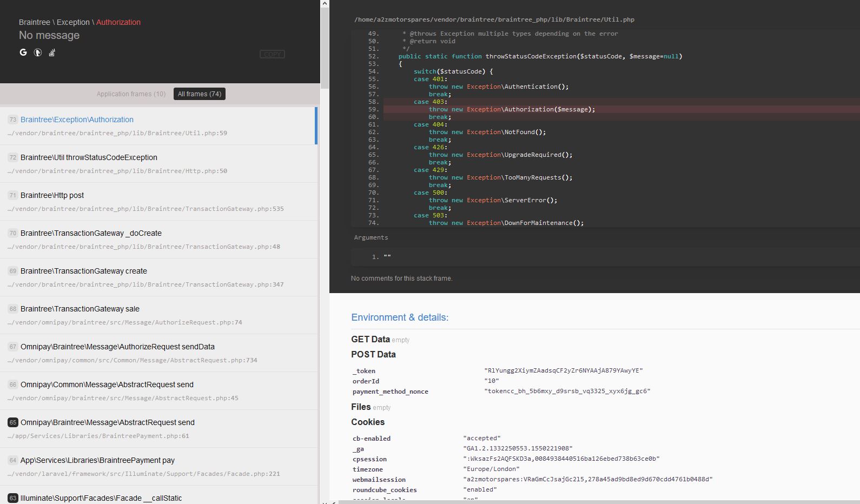Image resolution: width=860 pixels, height=504 pixels.
Task: Click code line 54 switch($statusCode)
Action: [x=453, y=71]
